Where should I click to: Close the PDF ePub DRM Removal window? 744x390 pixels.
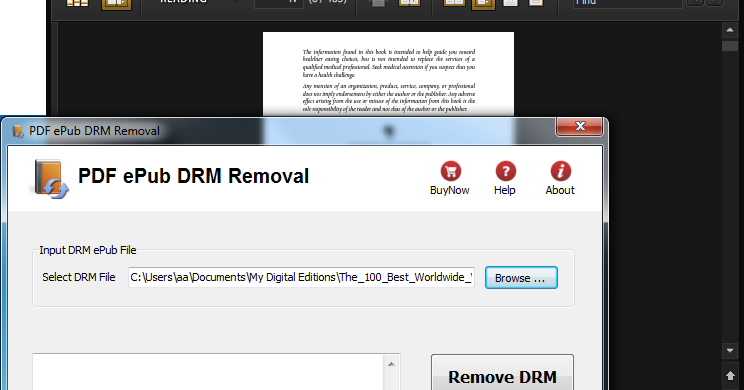click(x=579, y=126)
